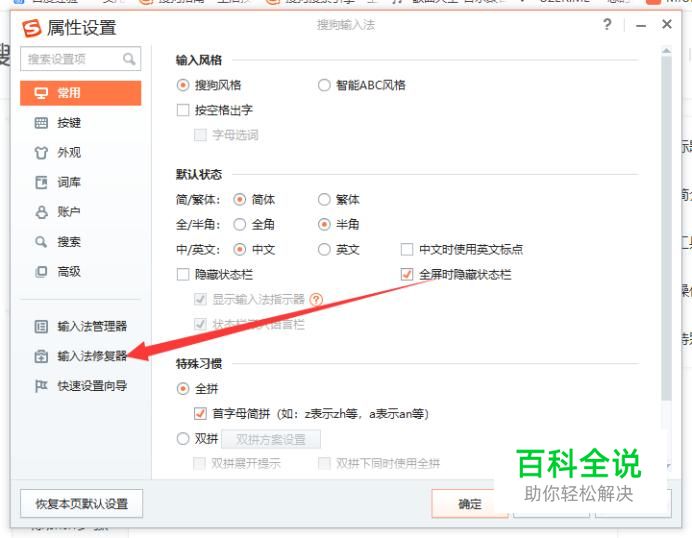Click the search magnifier icon in settings search box
The height and width of the screenshot is (538, 692).
[129, 59]
